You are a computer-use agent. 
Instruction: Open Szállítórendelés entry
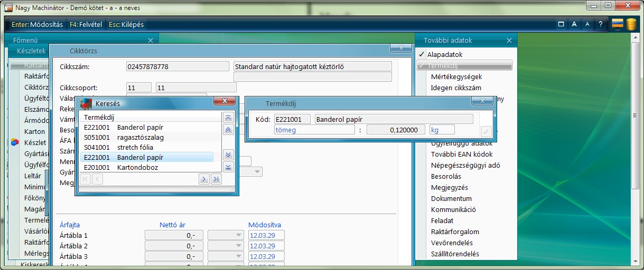[x=455, y=254]
